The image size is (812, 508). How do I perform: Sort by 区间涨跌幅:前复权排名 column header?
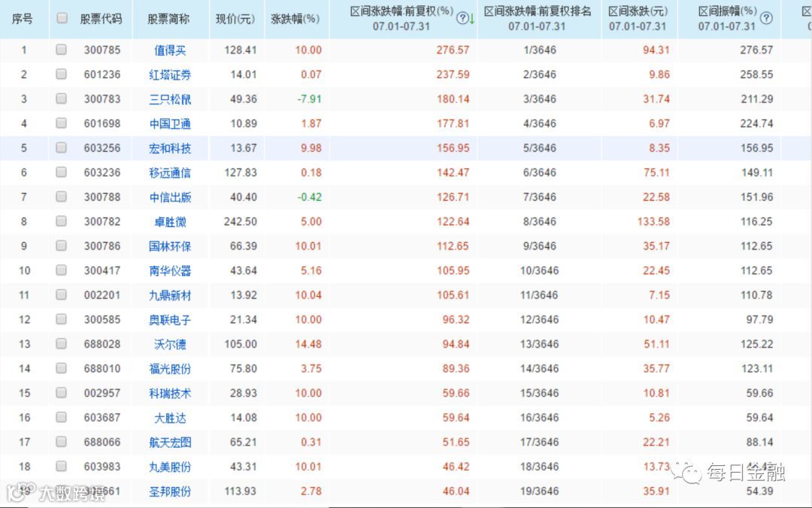click(538, 18)
